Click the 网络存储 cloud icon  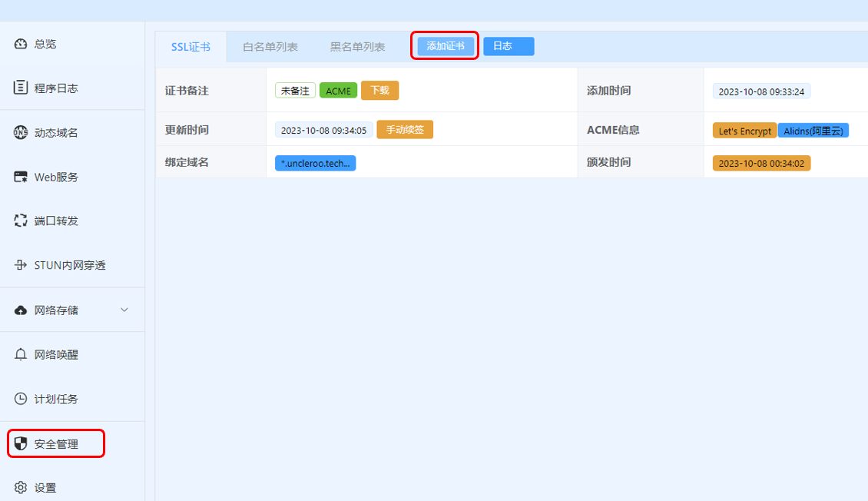[x=21, y=310]
